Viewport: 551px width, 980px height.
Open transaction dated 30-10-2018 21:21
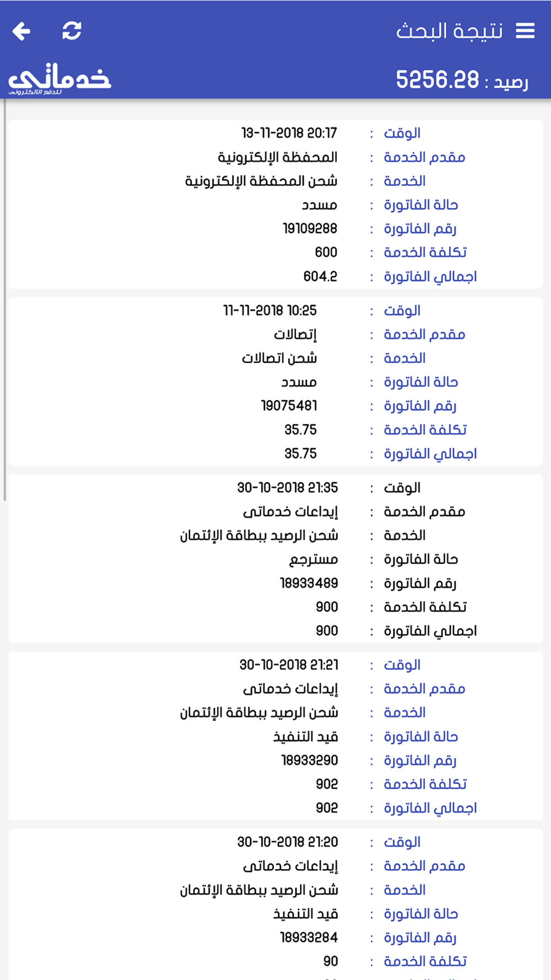tap(289, 665)
